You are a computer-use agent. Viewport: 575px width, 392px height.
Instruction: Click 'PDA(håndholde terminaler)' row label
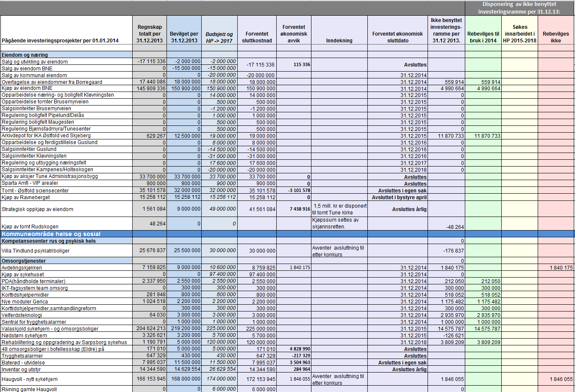pos(33,281)
